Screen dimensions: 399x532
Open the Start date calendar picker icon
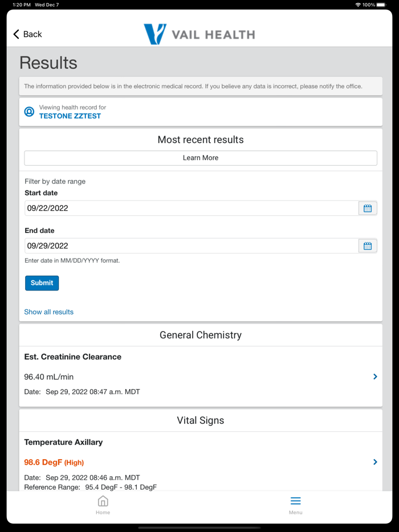368,208
